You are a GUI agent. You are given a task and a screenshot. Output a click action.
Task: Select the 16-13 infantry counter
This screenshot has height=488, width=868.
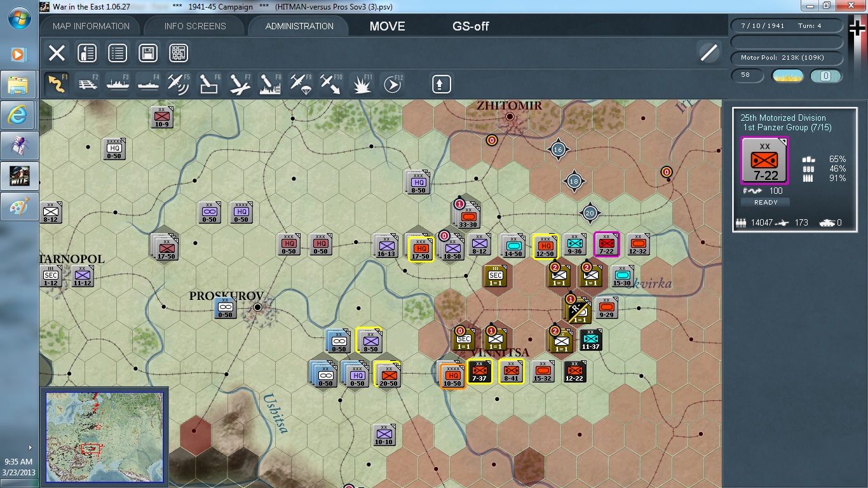pos(386,246)
